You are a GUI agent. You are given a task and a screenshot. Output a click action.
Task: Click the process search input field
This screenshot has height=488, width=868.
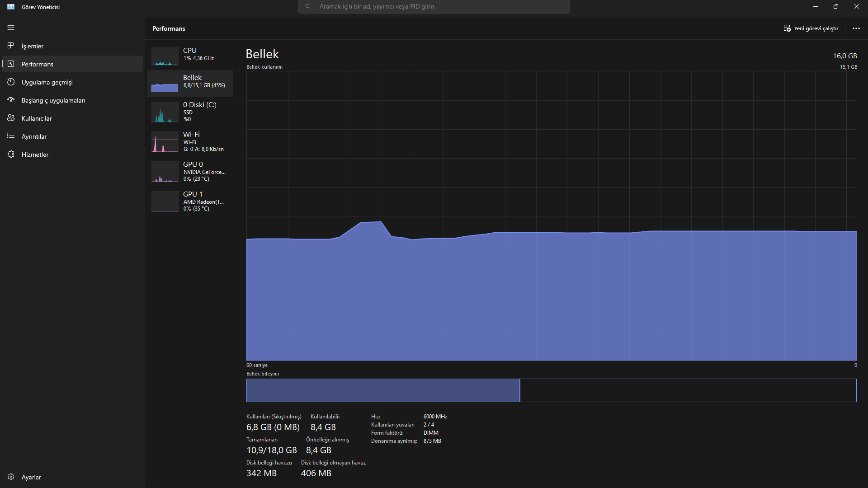pyautogui.click(x=434, y=7)
